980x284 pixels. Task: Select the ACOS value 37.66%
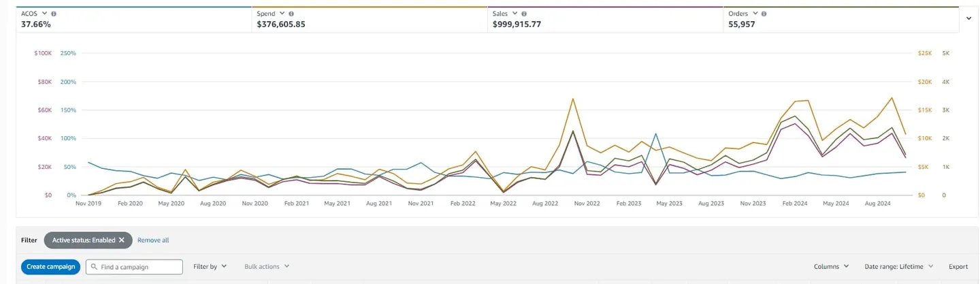click(36, 25)
